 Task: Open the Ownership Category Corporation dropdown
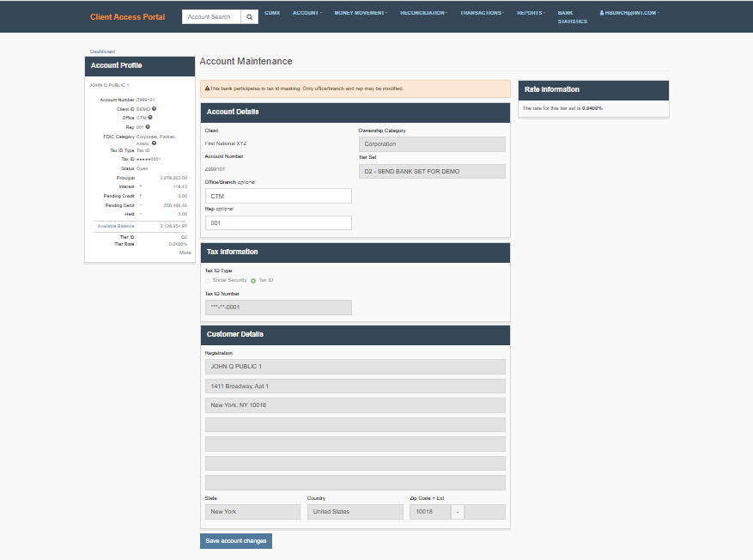point(432,144)
